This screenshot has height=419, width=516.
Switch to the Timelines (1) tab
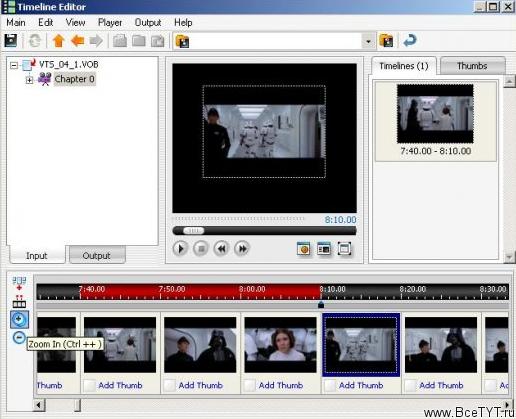point(404,66)
